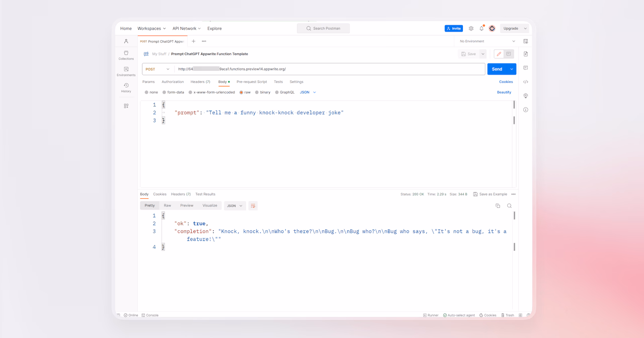Switch to the Pre-request Script tab
The width and height of the screenshot is (644, 338).
click(252, 81)
